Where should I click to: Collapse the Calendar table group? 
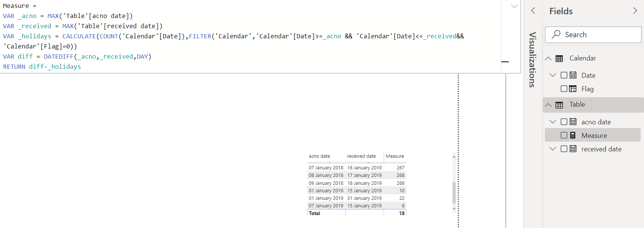[548, 58]
